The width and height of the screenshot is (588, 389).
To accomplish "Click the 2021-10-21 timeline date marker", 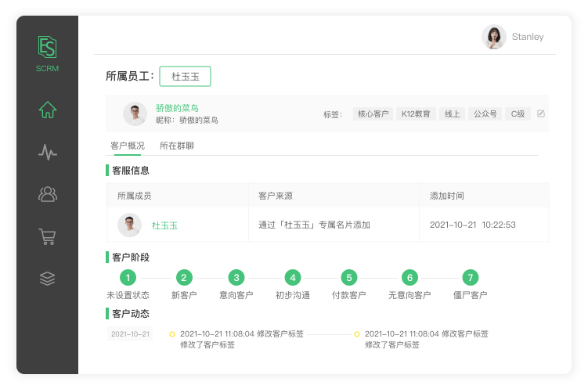I will [x=130, y=334].
